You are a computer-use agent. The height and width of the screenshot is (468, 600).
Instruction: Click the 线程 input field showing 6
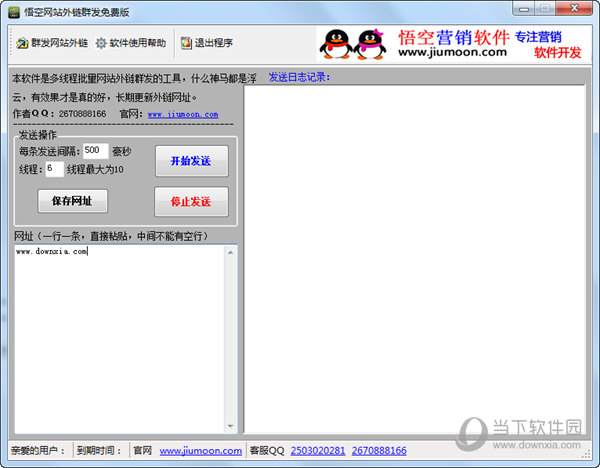[54, 169]
